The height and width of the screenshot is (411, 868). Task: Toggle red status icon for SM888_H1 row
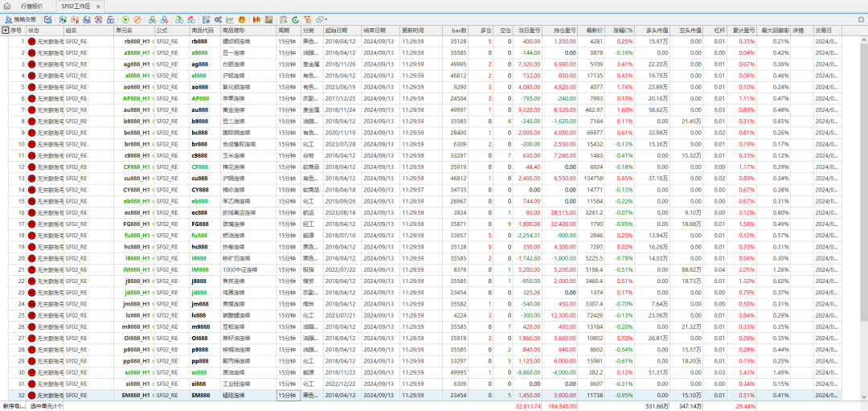[32, 396]
